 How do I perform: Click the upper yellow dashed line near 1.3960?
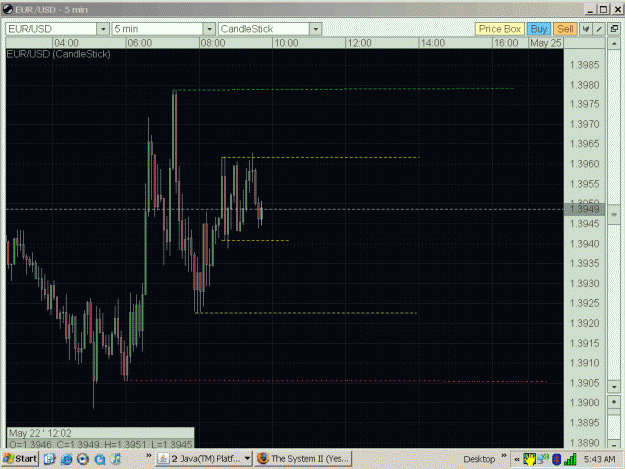[320, 157]
